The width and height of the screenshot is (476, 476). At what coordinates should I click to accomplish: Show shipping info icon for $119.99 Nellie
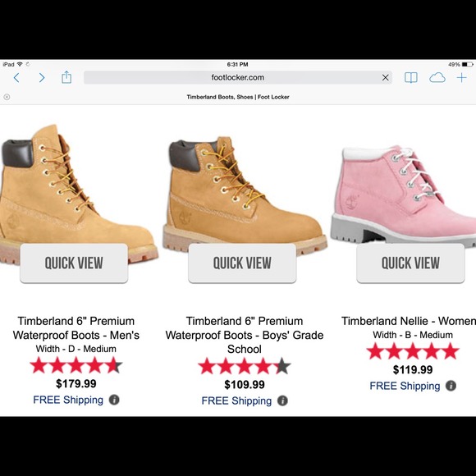(451, 386)
